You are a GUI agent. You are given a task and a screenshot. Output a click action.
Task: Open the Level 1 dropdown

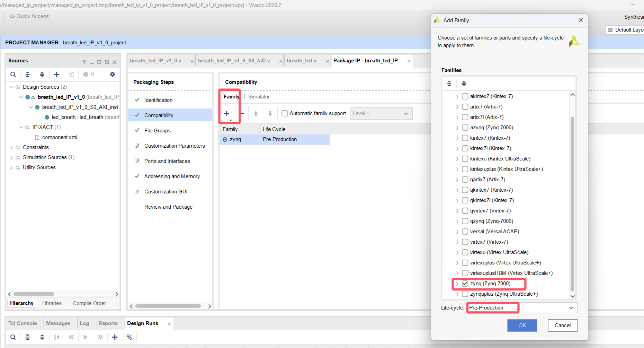(x=381, y=113)
